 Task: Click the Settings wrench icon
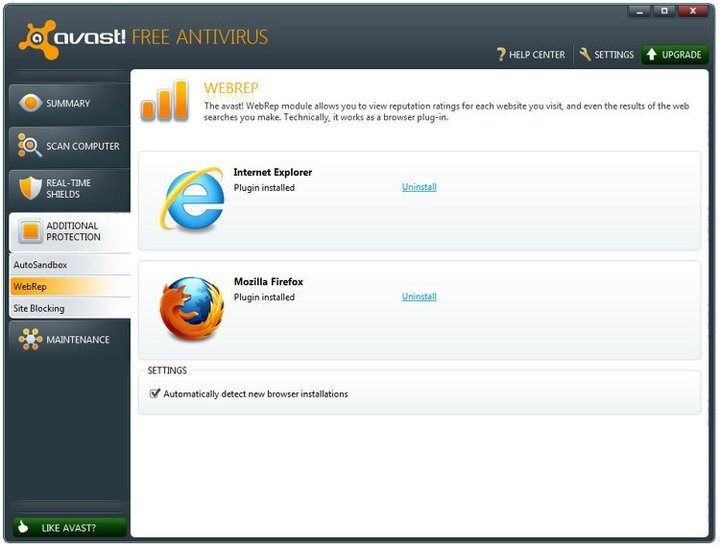click(x=585, y=54)
